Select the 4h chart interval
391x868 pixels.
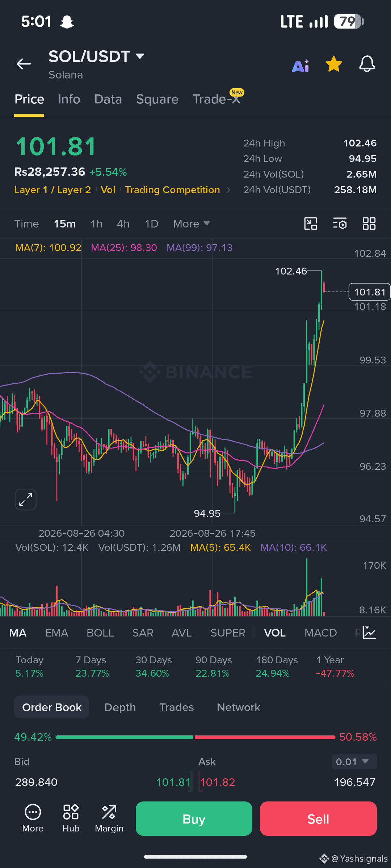point(123,224)
